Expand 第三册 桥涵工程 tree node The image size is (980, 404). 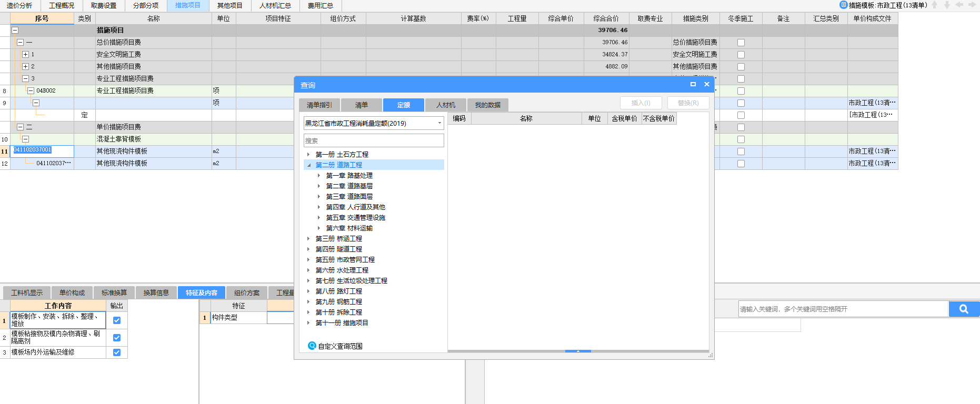click(x=308, y=239)
